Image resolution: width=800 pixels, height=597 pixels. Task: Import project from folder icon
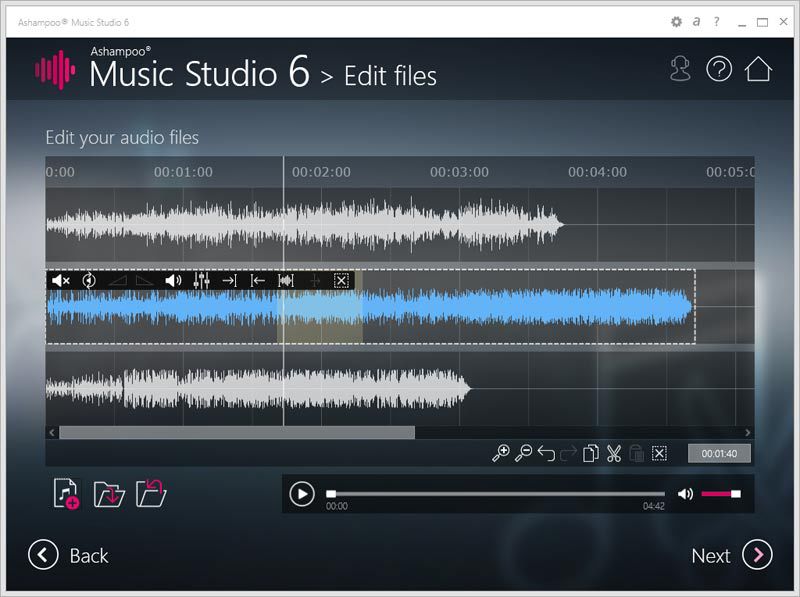[x=109, y=494]
